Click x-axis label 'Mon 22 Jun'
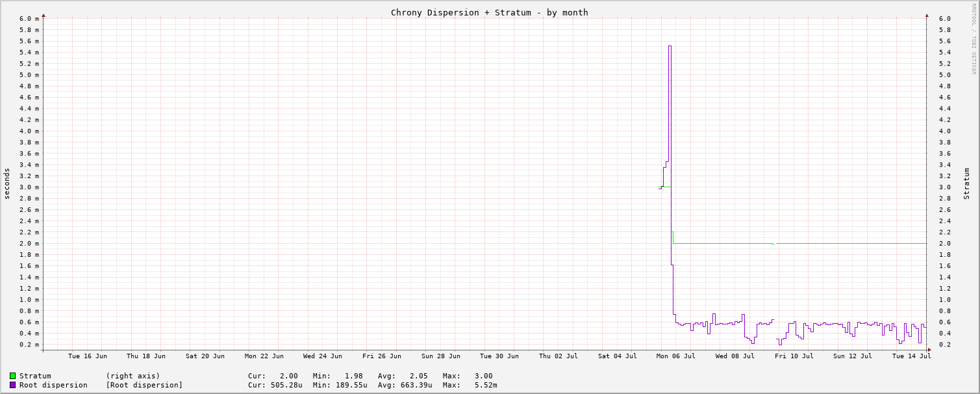This screenshot has height=394, width=980. tap(264, 356)
